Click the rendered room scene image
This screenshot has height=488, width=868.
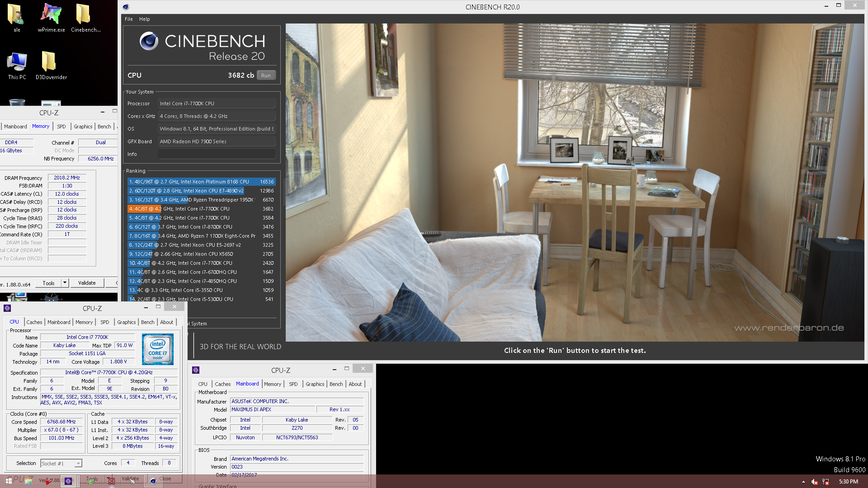click(x=575, y=182)
